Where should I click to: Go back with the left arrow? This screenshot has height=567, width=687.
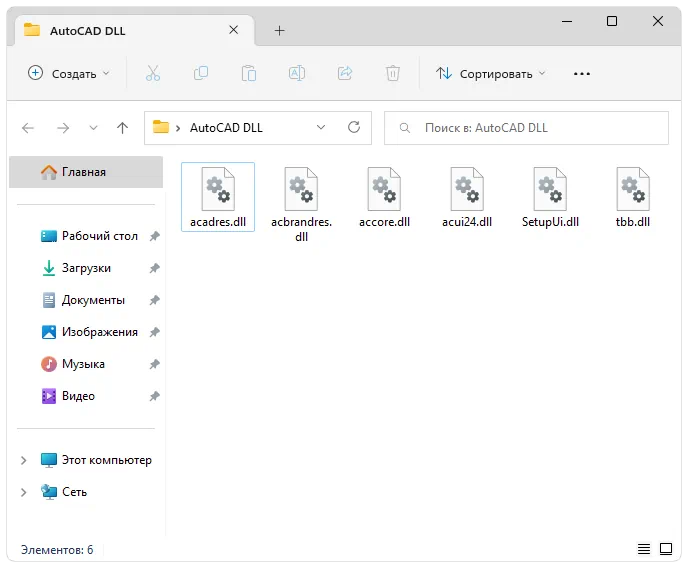click(28, 128)
